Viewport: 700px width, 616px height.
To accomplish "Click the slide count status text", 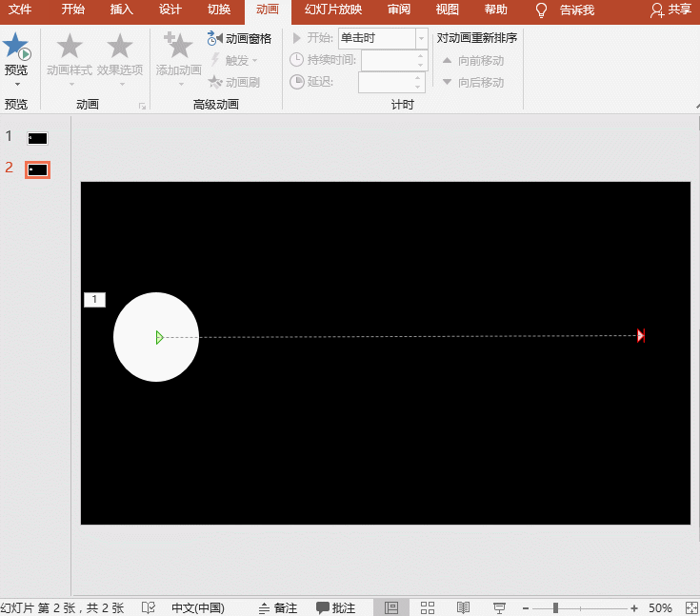I will point(62,608).
